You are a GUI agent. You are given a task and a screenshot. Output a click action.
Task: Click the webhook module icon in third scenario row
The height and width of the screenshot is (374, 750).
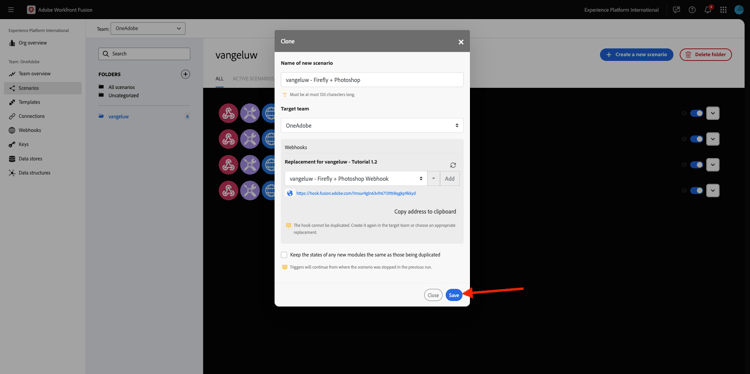229,165
